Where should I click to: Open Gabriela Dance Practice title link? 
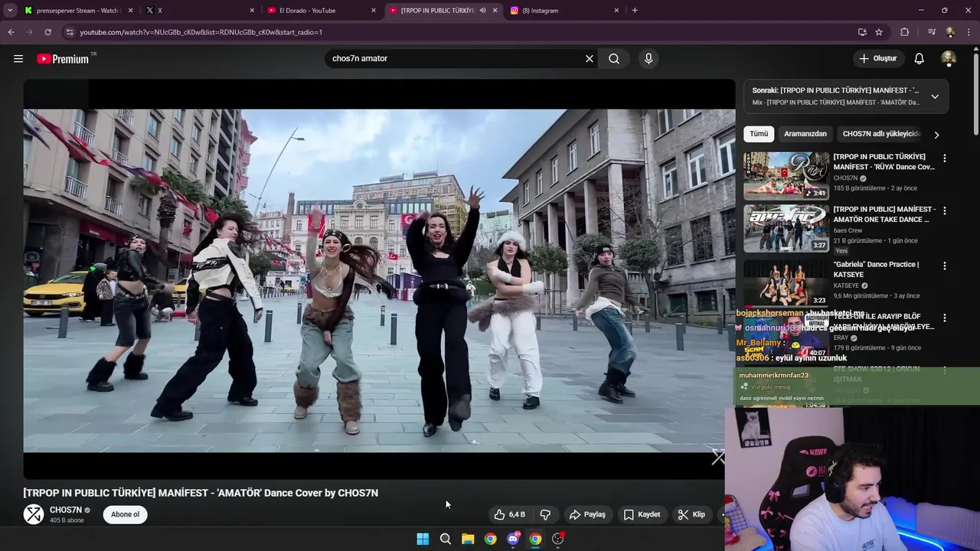pos(876,269)
